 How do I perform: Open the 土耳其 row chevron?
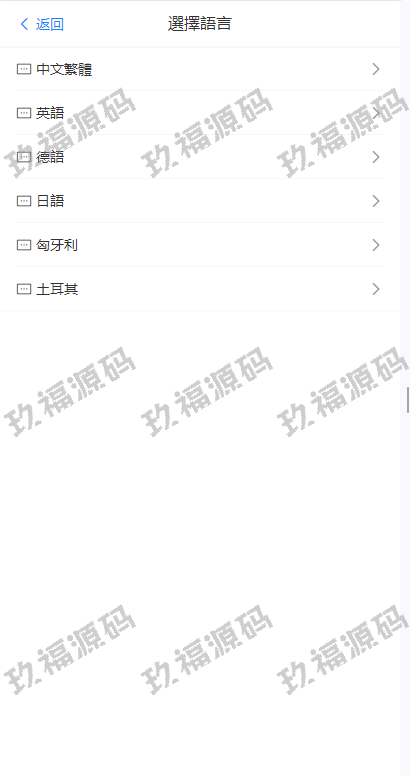click(376, 289)
